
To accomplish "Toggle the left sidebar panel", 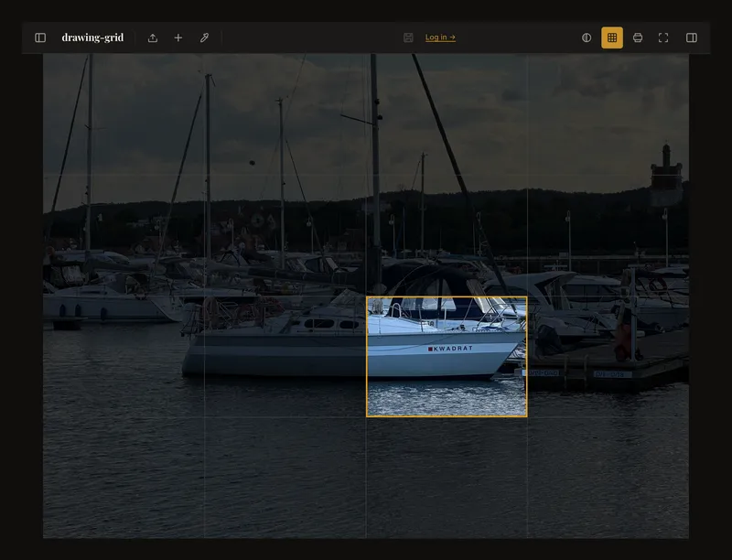I will [40, 38].
